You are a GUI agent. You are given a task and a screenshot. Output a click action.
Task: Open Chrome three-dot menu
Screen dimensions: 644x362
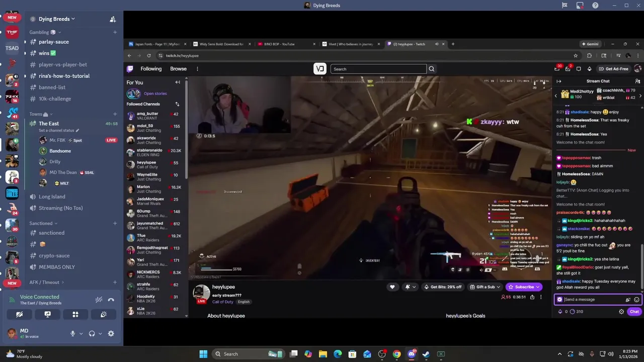coord(638,56)
